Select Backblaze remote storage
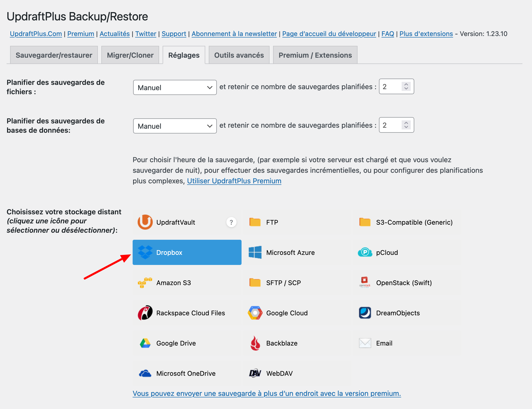Image resolution: width=532 pixels, height=409 pixels. pos(281,343)
